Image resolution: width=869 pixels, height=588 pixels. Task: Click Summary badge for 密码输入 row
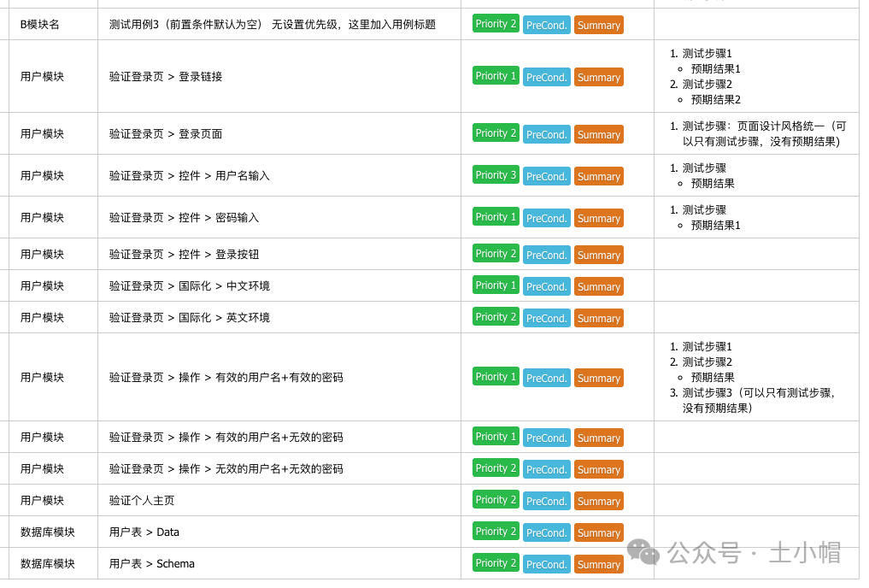(598, 218)
